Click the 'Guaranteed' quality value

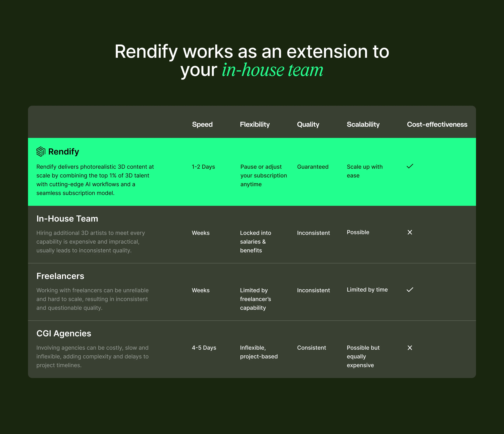(x=313, y=167)
